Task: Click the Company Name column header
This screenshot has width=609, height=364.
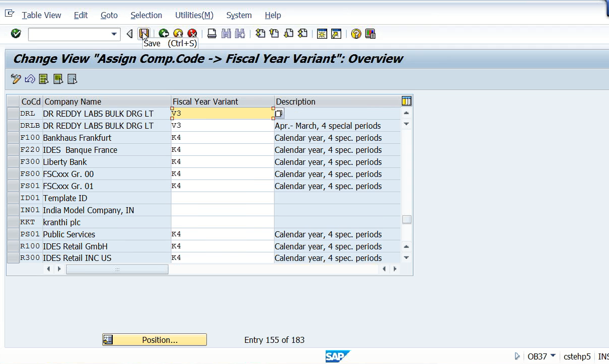Action: tap(107, 102)
